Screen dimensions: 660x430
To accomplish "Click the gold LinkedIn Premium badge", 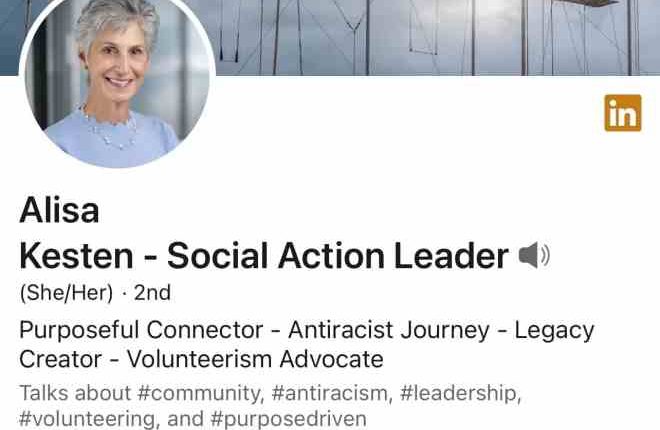I will coord(623,113).
